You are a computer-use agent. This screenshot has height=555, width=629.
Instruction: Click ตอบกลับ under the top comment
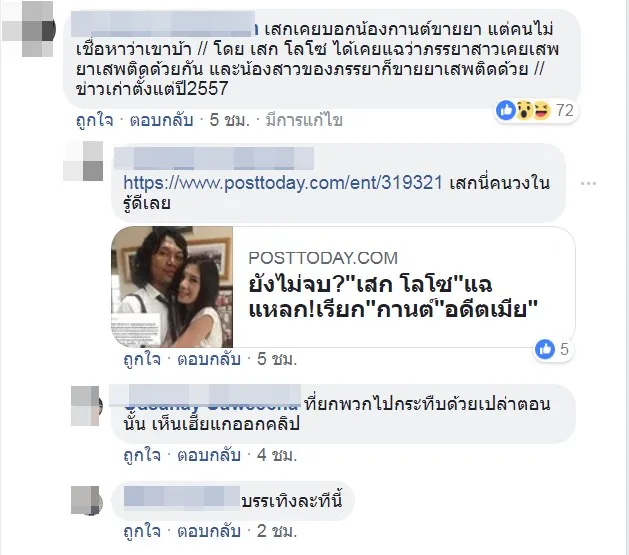tap(161, 120)
